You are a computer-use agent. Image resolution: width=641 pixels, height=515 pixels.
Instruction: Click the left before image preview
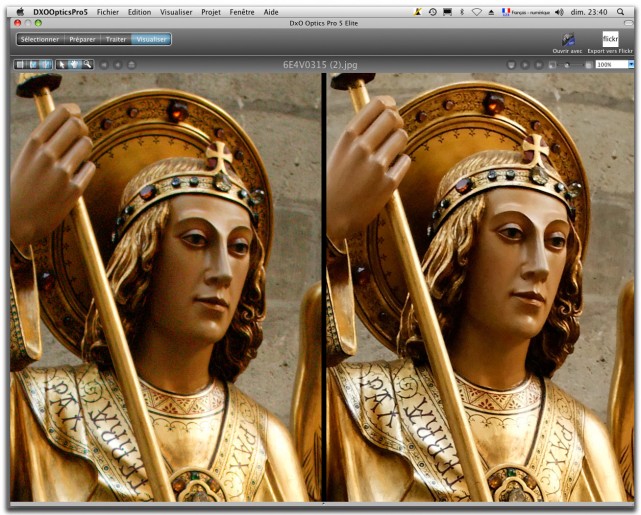coord(165,287)
